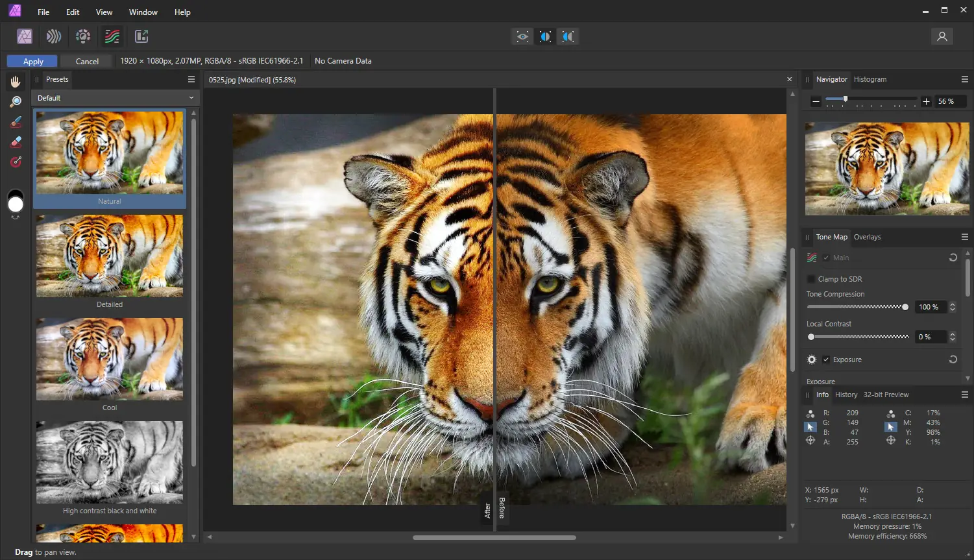This screenshot has height=560, width=974.
Task: Open the Presets panel options menu
Action: (x=191, y=79)
